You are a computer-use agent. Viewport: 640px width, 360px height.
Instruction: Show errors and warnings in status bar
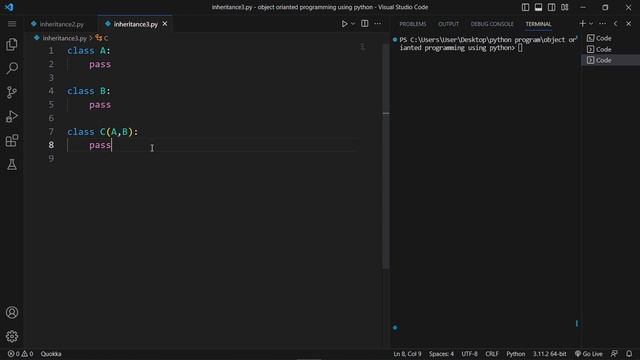click(x=20, y=354)
